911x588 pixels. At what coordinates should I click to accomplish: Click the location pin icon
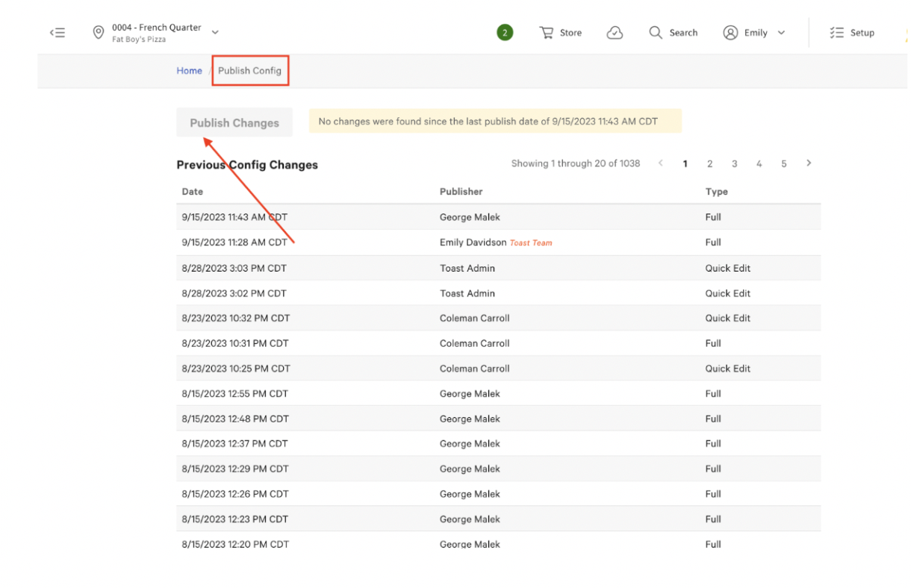98,33
